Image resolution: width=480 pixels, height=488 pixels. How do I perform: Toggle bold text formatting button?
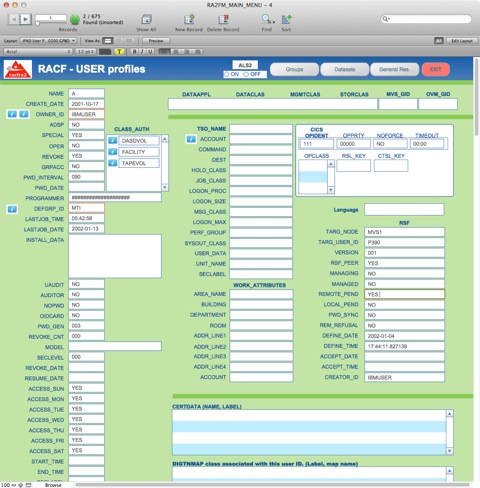[x=134, y=51]
